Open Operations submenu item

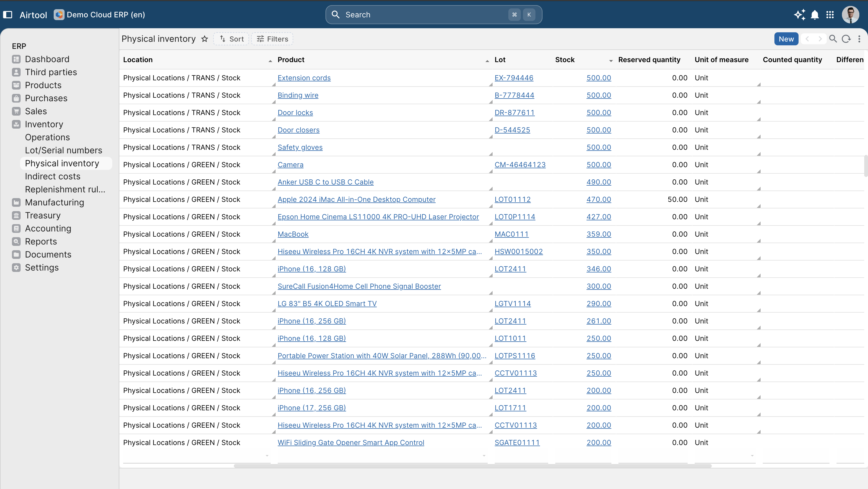47,137
